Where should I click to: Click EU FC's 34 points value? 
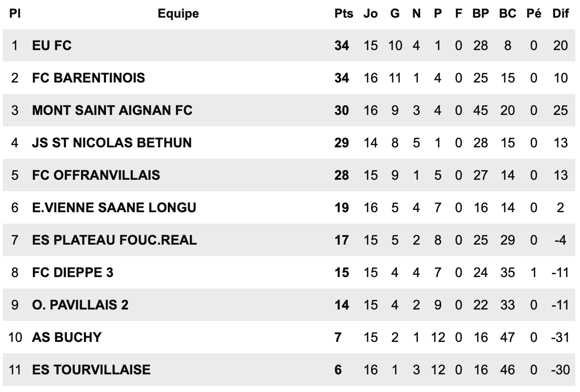342,45
